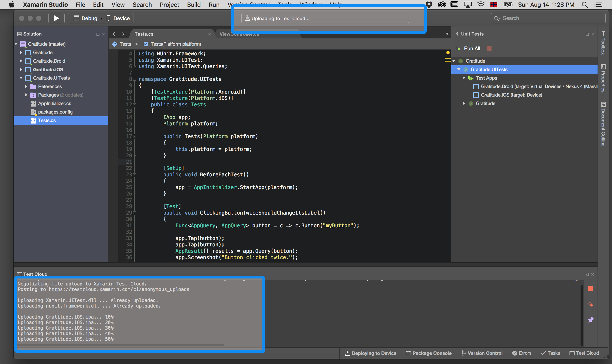Clear the Test Cloud console output

coord(591,305)
